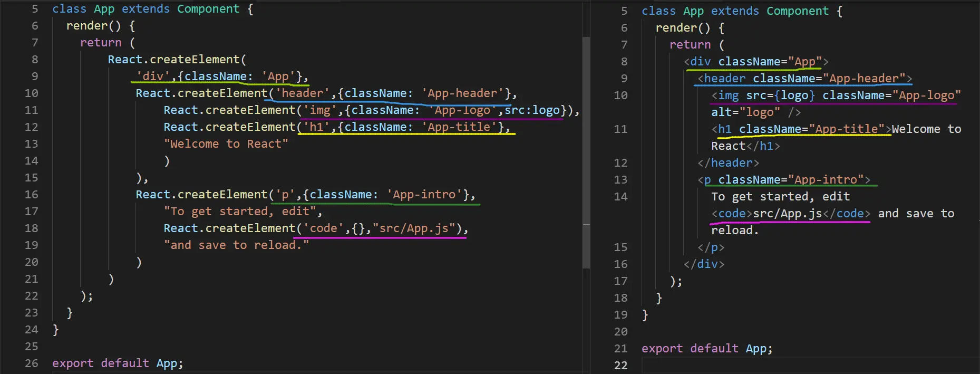The height and width of the screenshot is (374, 980).
Task: Click 'To get started, edit' in right editor
Action: coord(780,197)
